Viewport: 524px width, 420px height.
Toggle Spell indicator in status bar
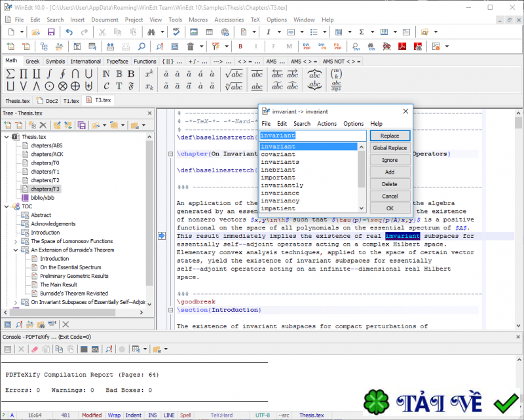pyautogui.click(x=186, y=415)
